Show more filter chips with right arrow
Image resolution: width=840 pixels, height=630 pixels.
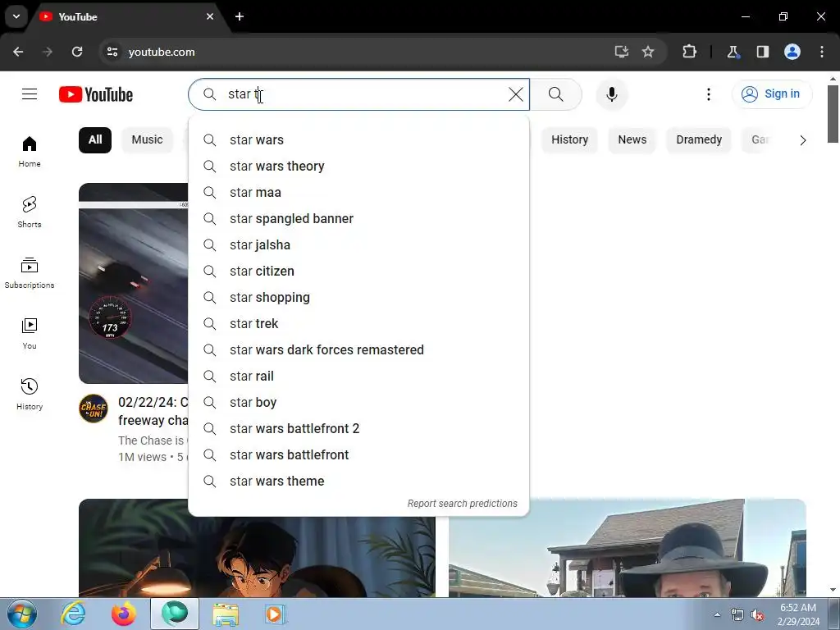(802, 140)
